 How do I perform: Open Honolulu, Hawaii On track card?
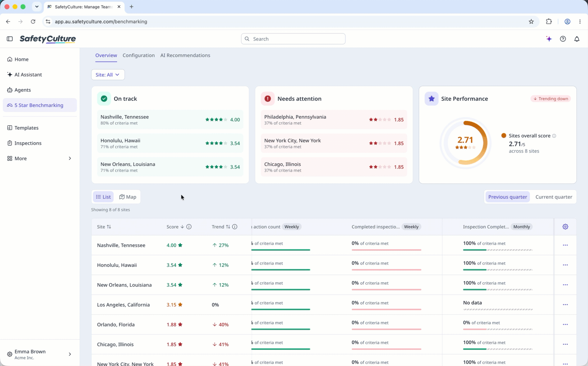click(x=170, y=143)
